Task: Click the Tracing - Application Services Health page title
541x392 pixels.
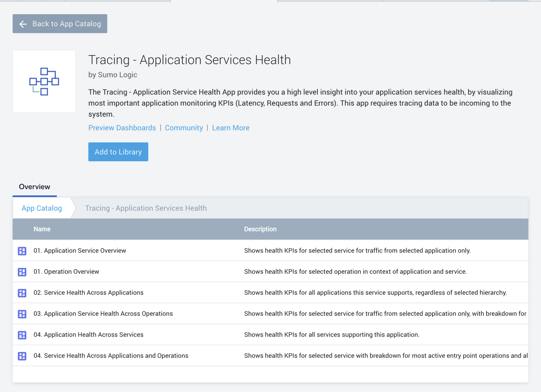Action: (189, 60)
